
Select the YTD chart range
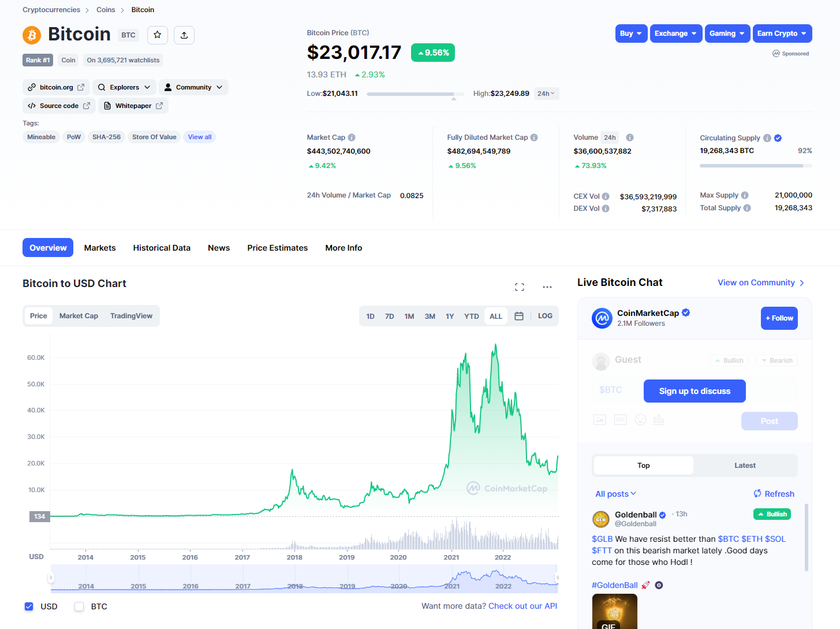[472, 317]
